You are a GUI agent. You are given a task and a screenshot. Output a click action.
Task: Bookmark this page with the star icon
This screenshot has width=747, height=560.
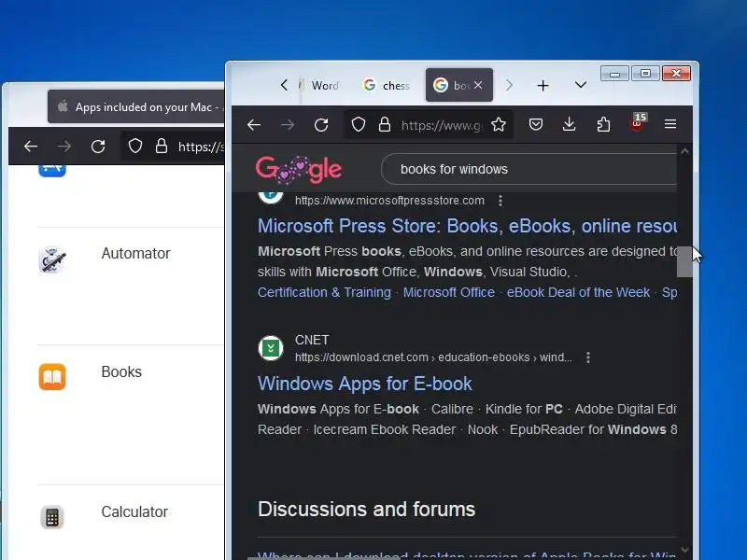pos(499,125)
